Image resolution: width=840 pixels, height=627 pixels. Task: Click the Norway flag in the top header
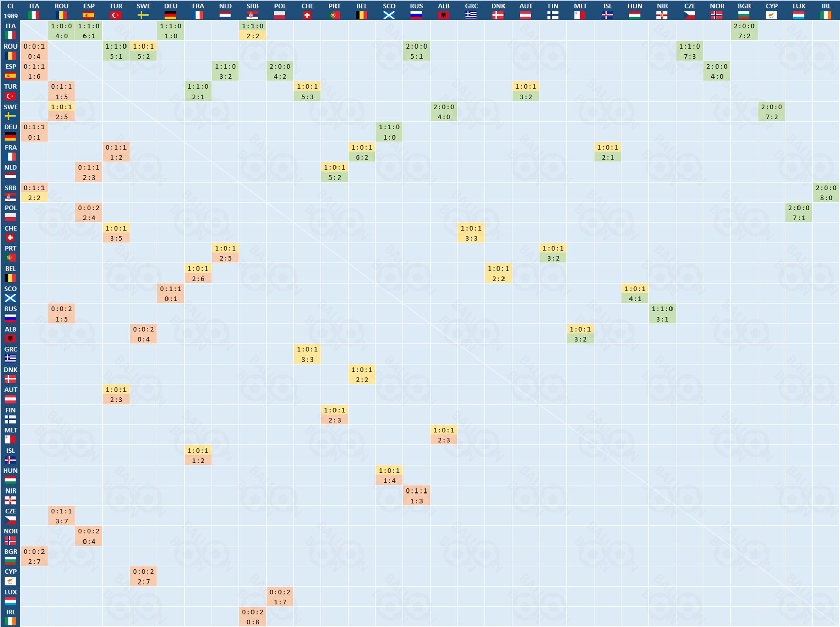point(717,15)
